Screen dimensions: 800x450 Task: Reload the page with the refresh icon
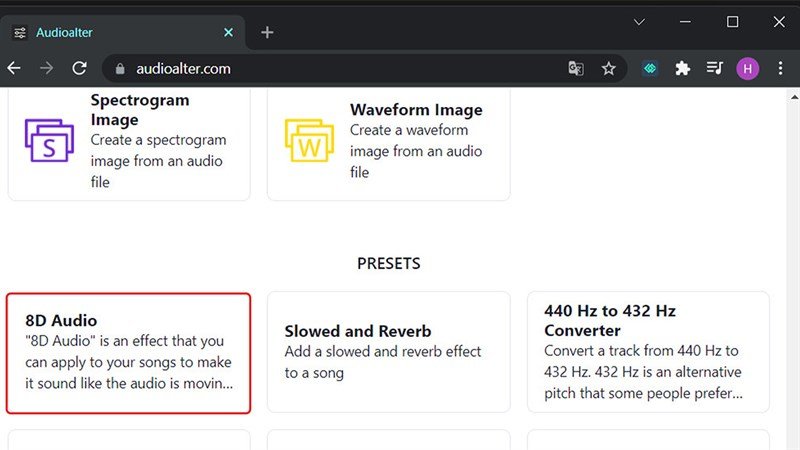[79, 69]
